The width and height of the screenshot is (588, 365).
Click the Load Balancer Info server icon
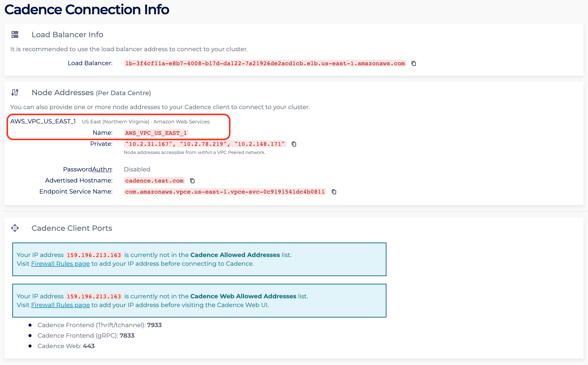pos(15,35)
